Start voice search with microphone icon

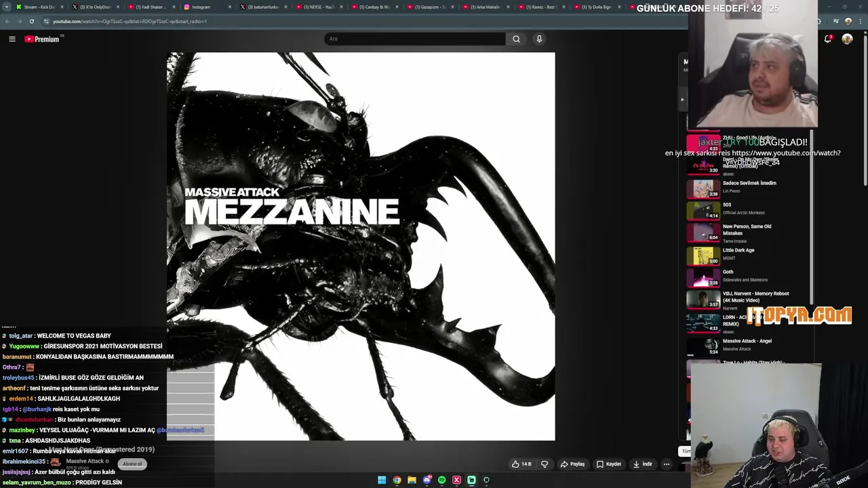(x=539, y=39)
